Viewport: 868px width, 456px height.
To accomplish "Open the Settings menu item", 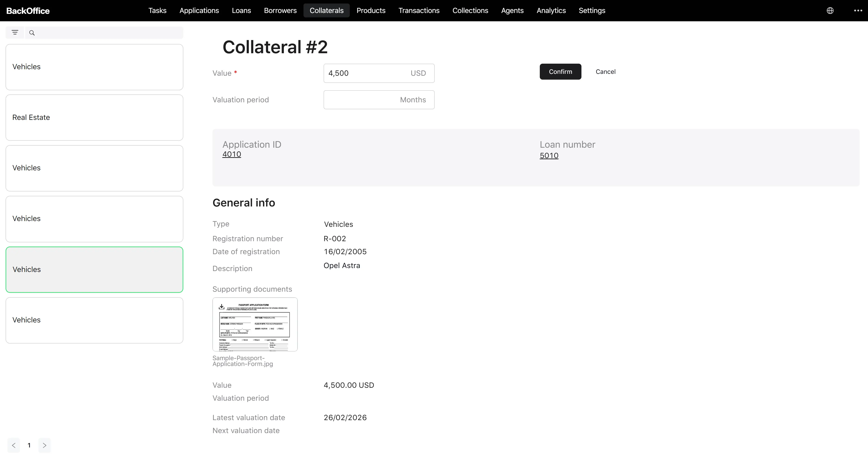I will (592, 10).
